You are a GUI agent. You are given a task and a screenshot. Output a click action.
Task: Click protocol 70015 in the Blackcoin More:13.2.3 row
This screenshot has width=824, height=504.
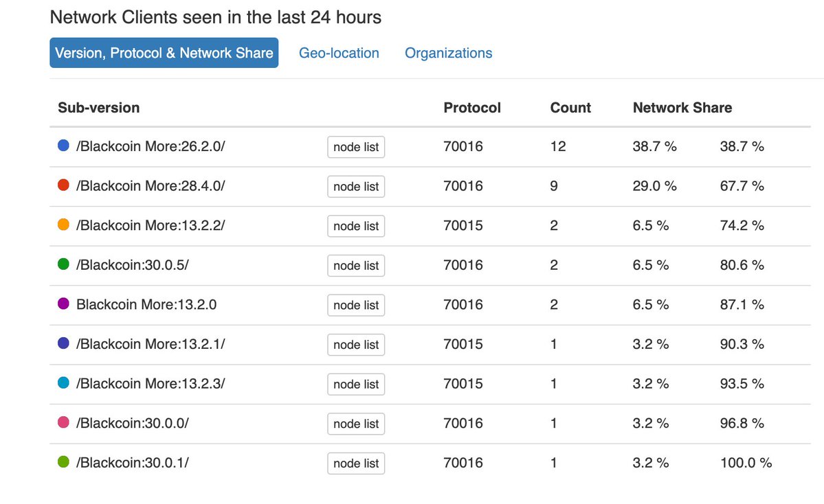point(463,383)
